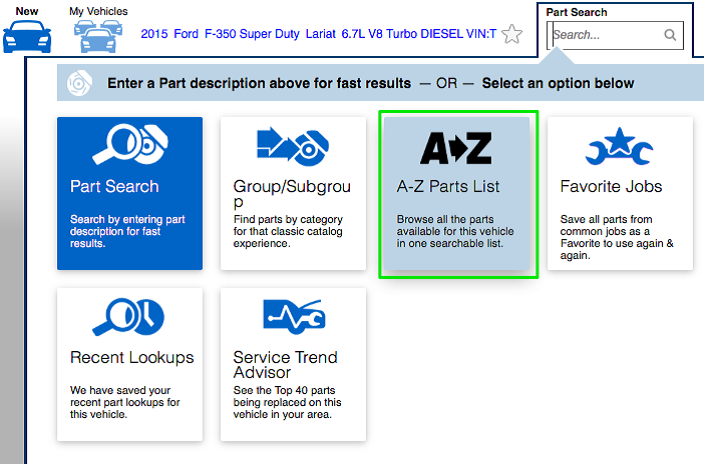This screenshot has width=704, height=464.
Task: Click the Part Search tile magnifier icon
Action: (130, 147)
